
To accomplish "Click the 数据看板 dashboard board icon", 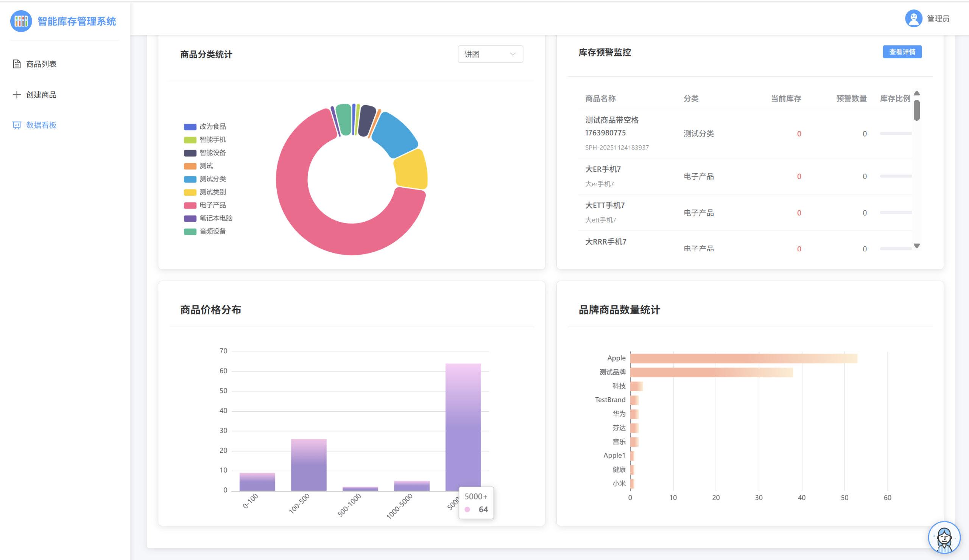I will 17,125.
